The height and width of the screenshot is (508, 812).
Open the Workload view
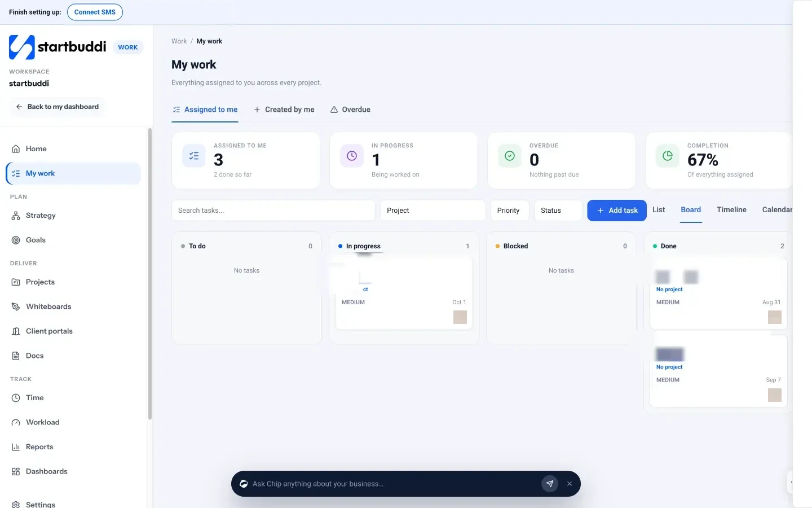[x=73, y=422]
